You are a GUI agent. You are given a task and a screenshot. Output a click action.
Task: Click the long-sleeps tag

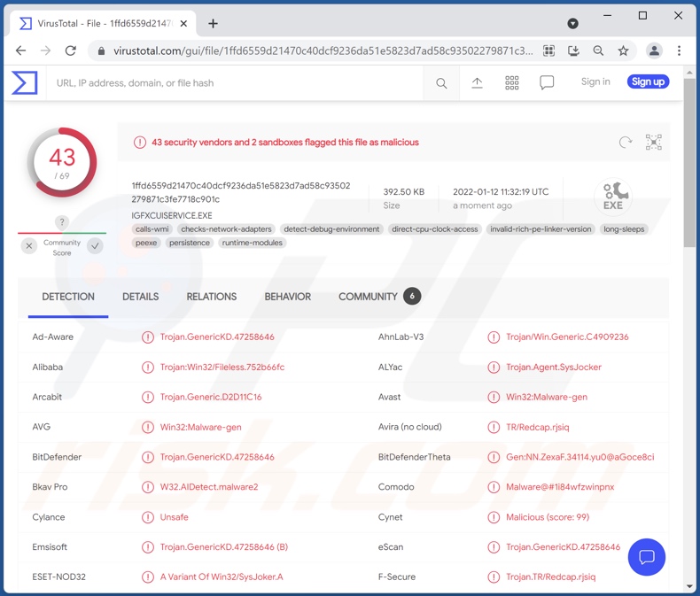(624, 229)
